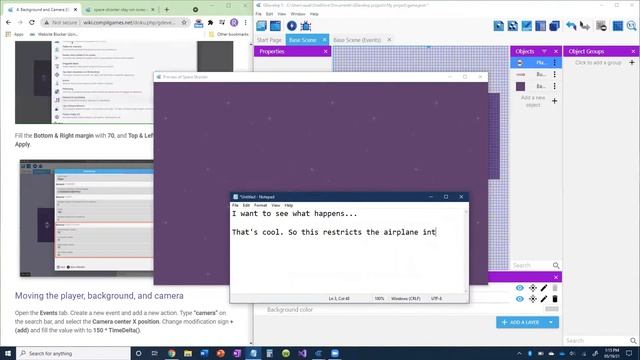Toggle visibility of the second layer
This screenshot has height=360, width=640.
pyautogui.click(x=520, y=299)
